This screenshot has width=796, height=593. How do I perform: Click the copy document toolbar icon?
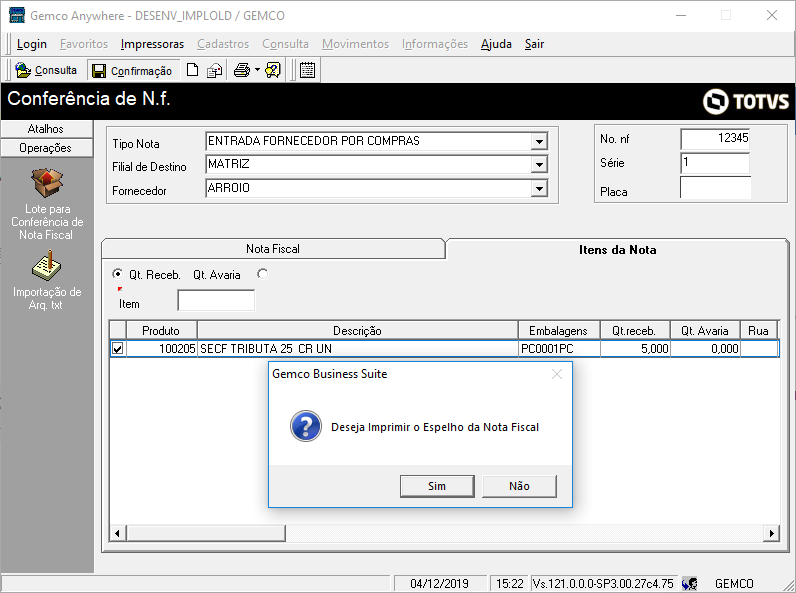(x=215, y=70)
